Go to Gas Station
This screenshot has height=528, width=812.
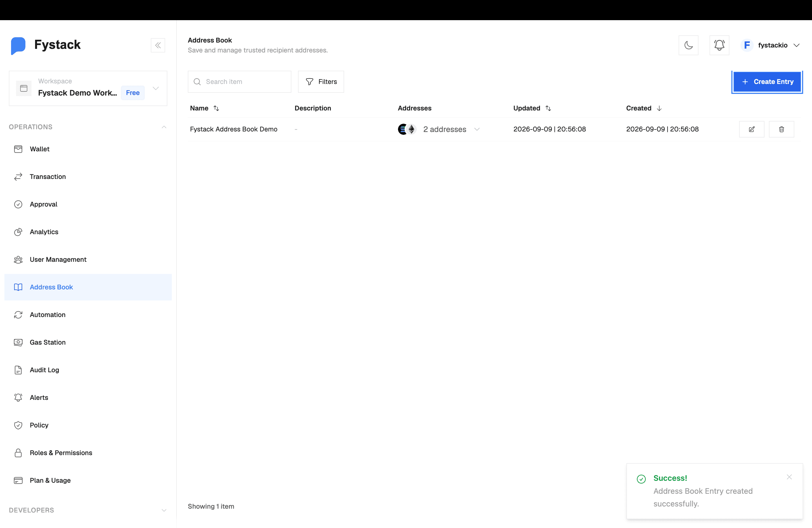point(88,342)
